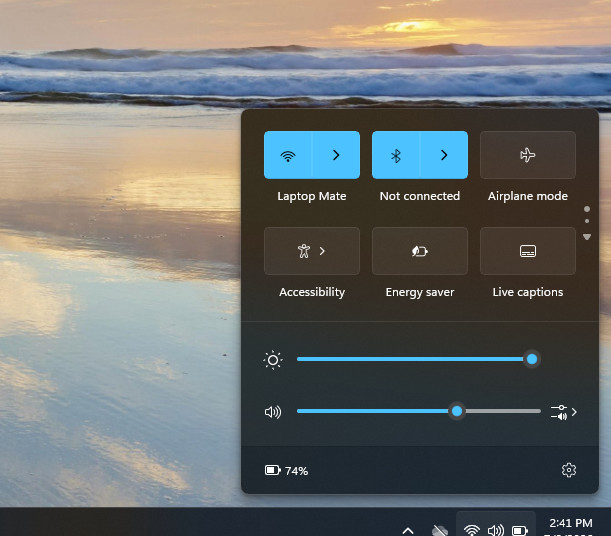This screenshot has height=536, width=611.
Task: Click the brightness sun icon
Action: pos(273,360)
